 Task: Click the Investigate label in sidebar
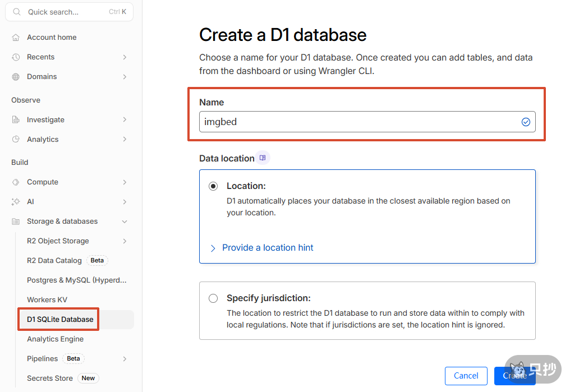45,119
